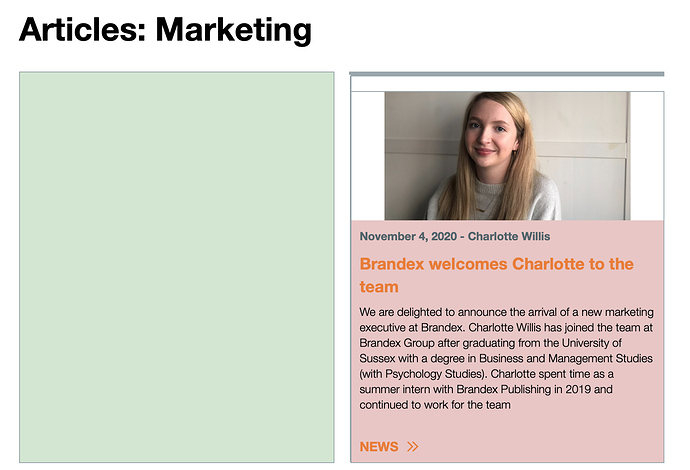
Task: Open the NEWS category link
Action: 379,447
